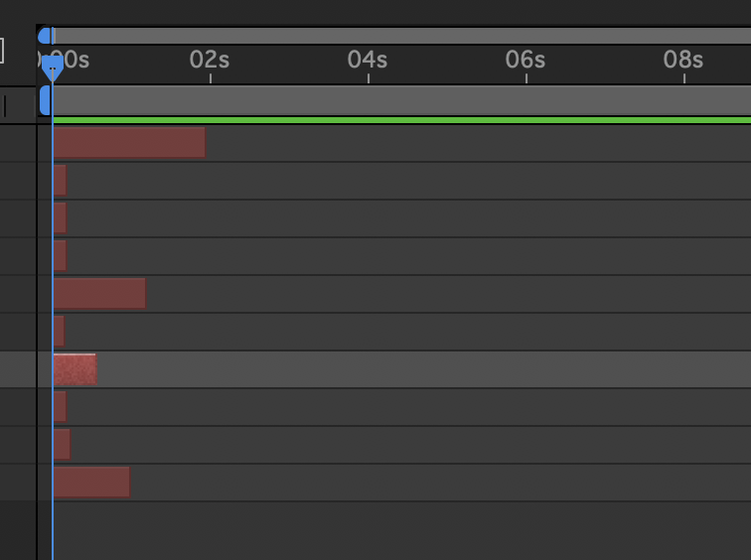Click the tenth layer's duration bar
Image resolution: width=751 pixels, height=560 pixels.
pyautogui.click(x=91, y=483)
